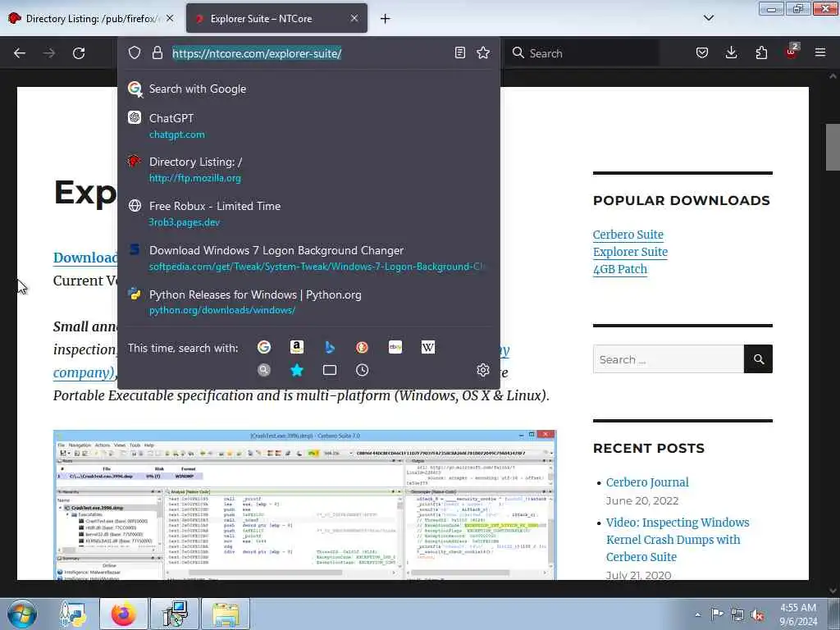Open the Downloads panel

(731, 52)
